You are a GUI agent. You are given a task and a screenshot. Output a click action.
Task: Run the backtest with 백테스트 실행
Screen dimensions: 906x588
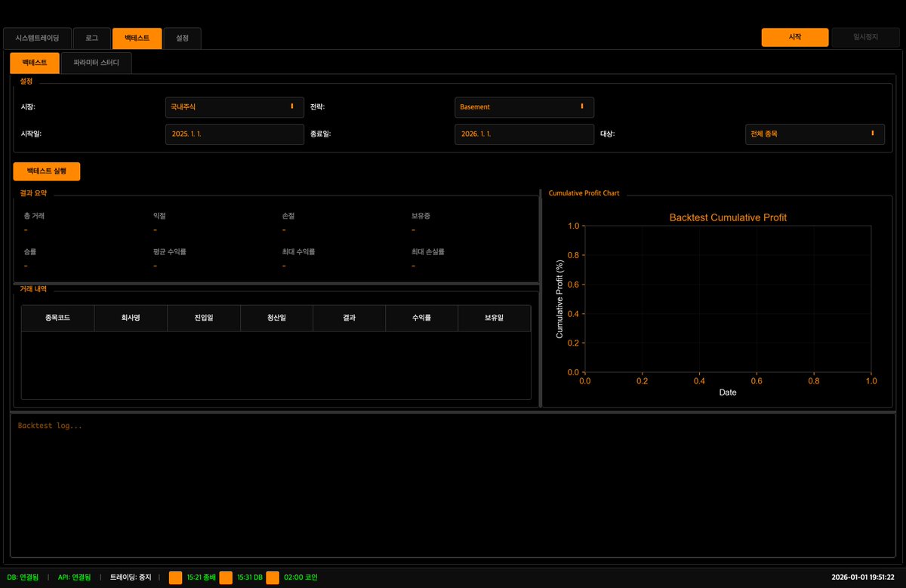47,171
